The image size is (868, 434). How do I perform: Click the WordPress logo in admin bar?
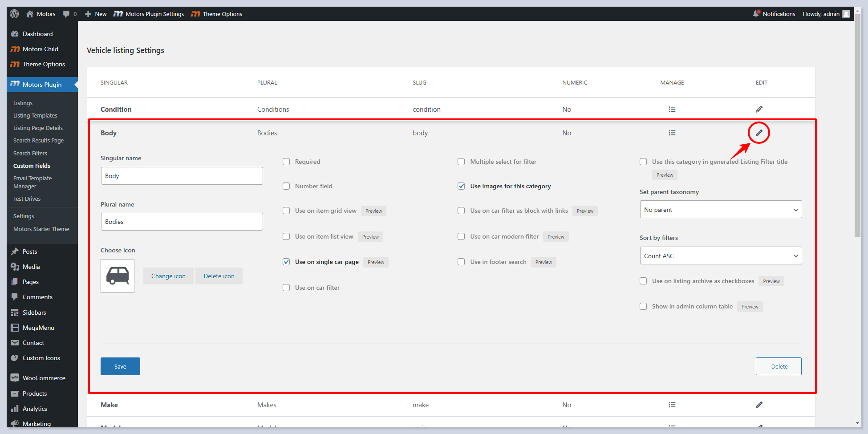pyautogui.click(x=14, y=14)
